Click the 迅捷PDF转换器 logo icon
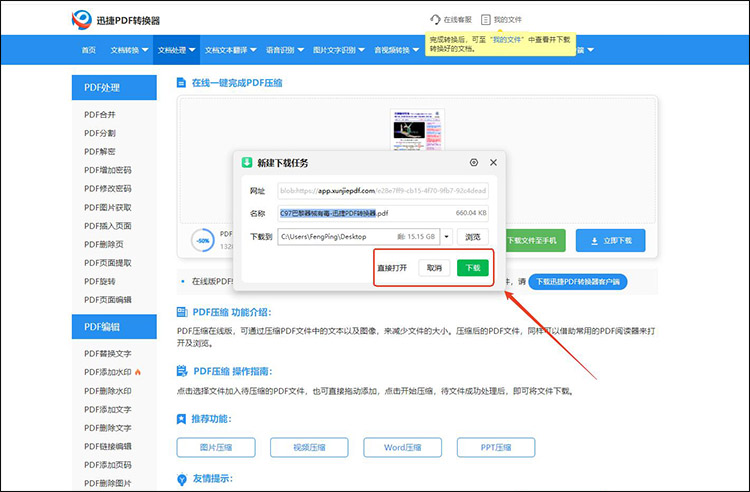The image size is (750, 492). tap(82, 20)
